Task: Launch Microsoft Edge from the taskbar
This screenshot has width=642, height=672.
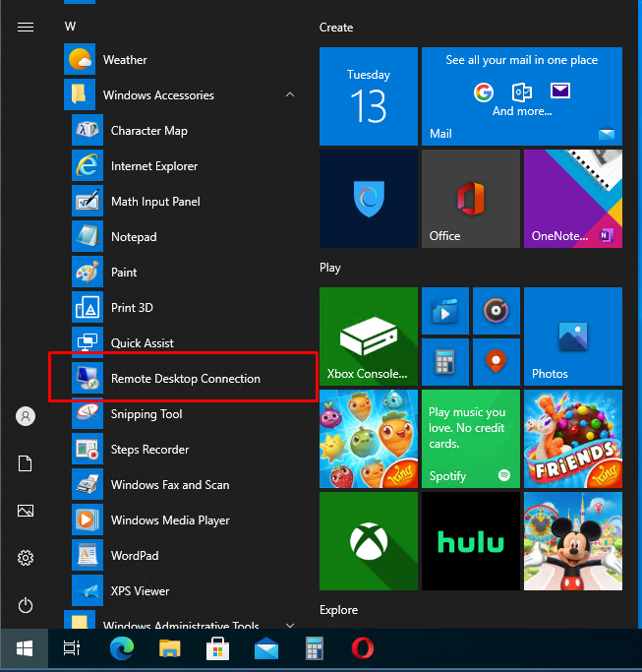Action: click(x=122, y=648)
